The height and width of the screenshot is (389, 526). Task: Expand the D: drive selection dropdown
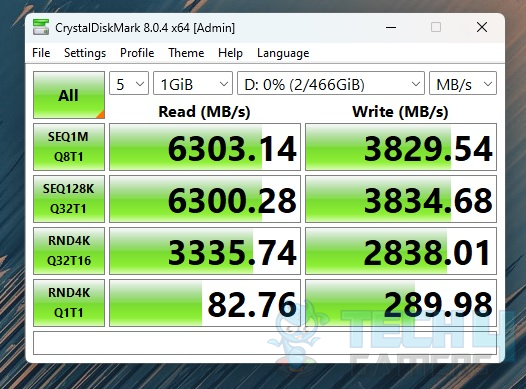tap(331, 83)
